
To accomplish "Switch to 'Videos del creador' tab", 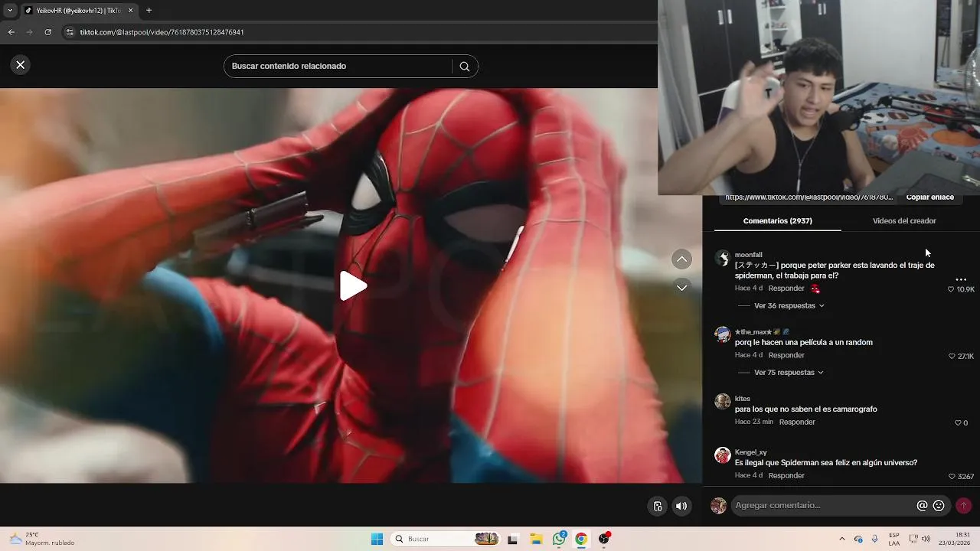I will (904, 220).
